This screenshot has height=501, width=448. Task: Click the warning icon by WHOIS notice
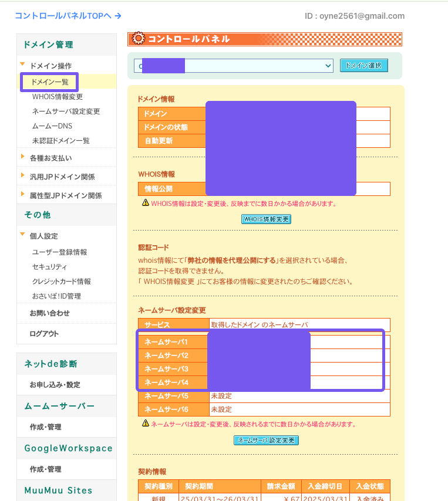[146, 202]
